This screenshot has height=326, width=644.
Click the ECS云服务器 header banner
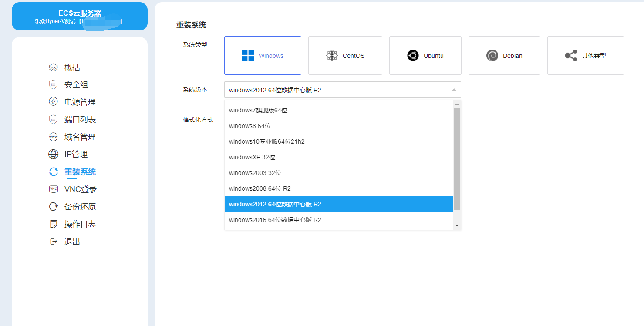coord(80,17)
